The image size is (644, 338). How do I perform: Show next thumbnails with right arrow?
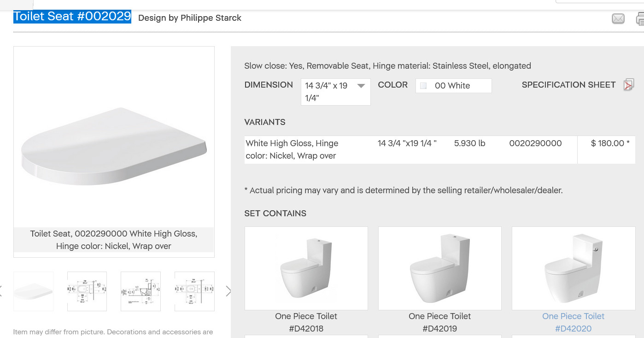tap(228, 291)
